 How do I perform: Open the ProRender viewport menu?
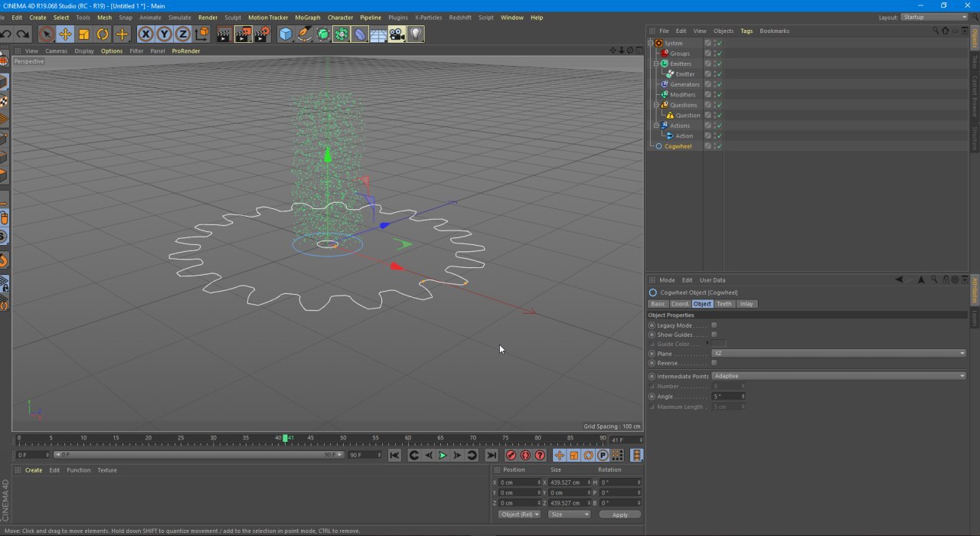coord(186,51)
